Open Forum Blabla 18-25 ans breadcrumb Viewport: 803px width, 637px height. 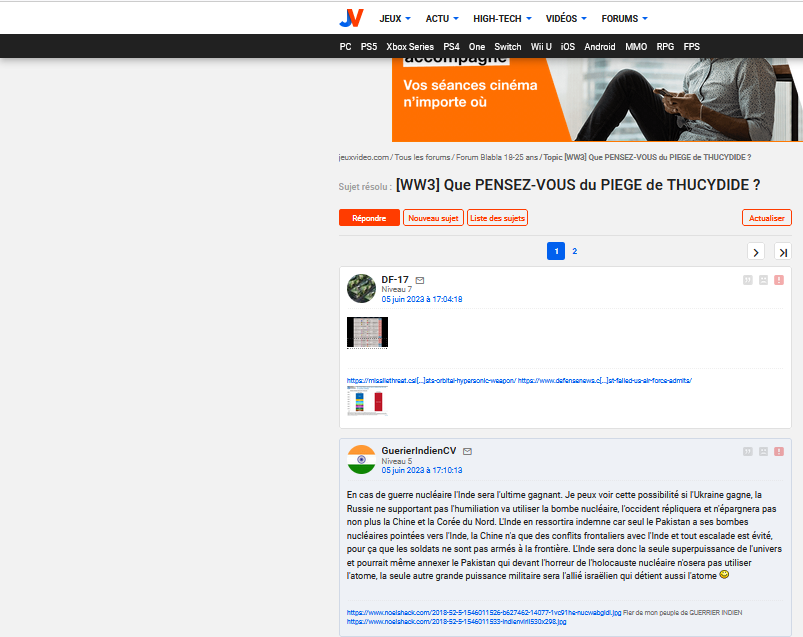[497, 157]
